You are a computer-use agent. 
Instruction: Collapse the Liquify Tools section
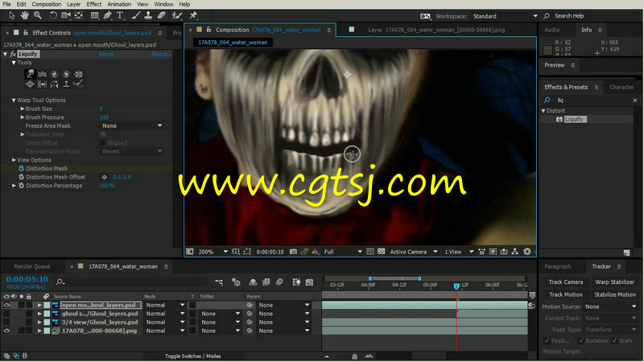pos(14,63)
